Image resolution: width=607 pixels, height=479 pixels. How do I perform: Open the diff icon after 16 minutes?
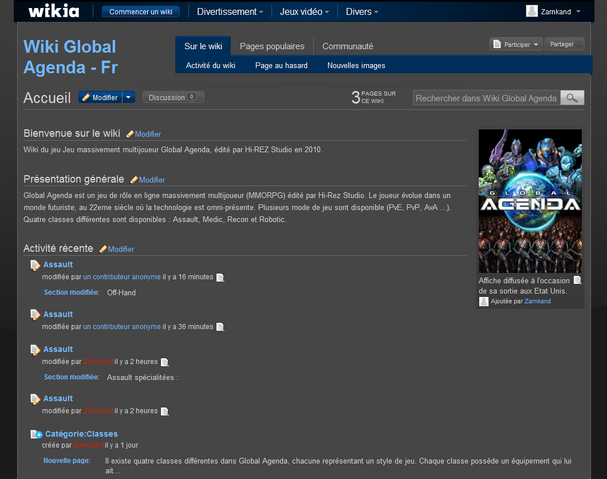coord(220,278)
